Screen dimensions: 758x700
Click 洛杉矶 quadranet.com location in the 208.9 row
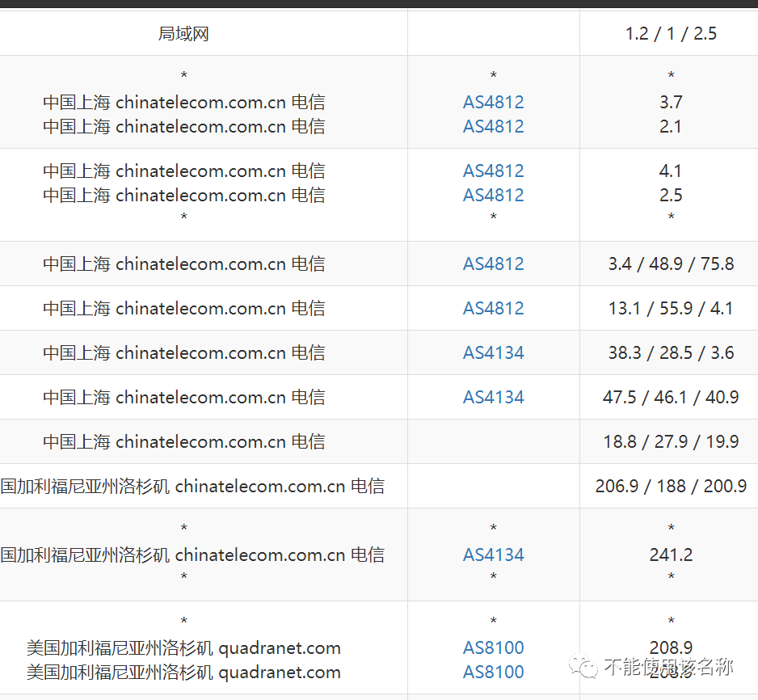click(x=183, y=647)
